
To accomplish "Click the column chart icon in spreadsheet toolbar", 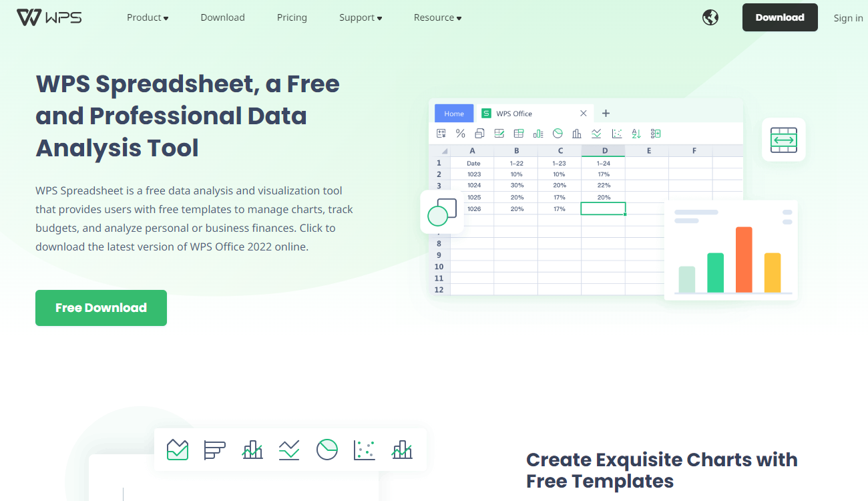I will (x=577, y=134).
